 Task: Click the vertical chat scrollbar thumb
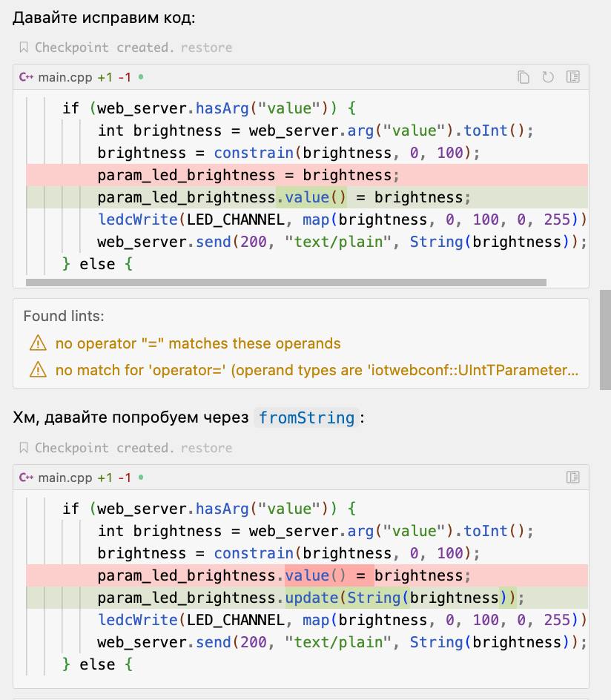(x=605, y=334)
